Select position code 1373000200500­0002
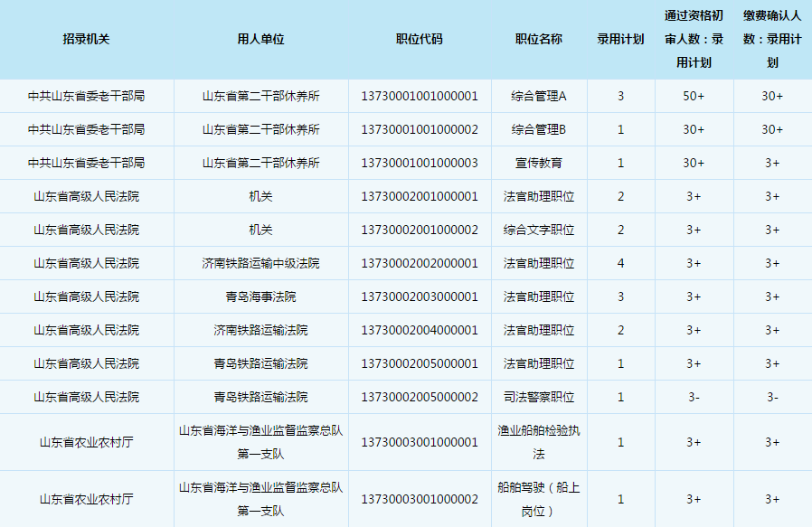 (x=420, y=397)
